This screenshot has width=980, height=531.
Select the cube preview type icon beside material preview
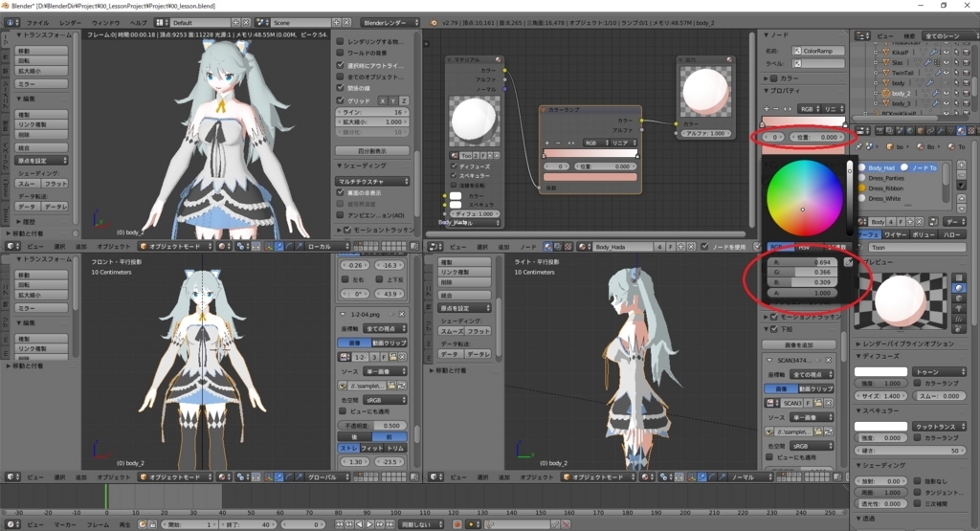959,298
